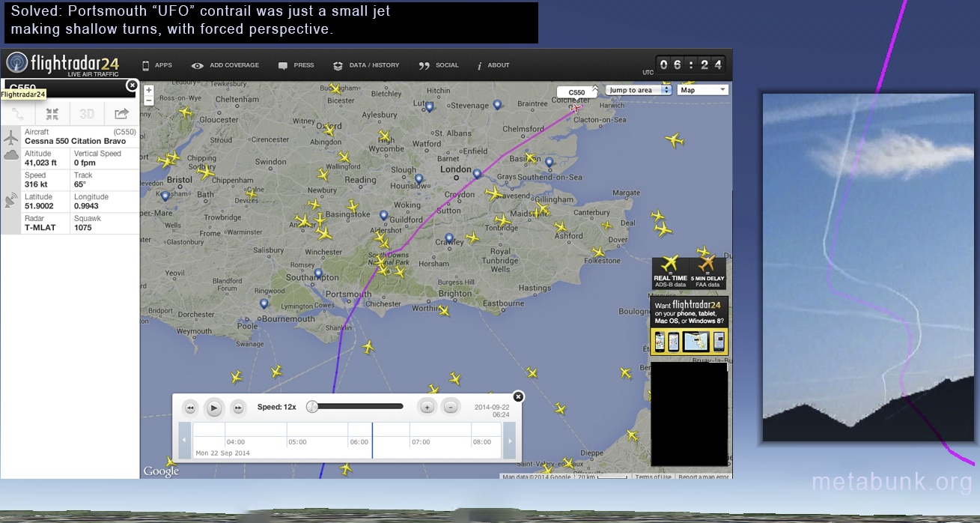Viewport: 980px width, 523px height.
Task: Click the Flightradar24 mobile apps advertisement
Action: coord(690,326)
